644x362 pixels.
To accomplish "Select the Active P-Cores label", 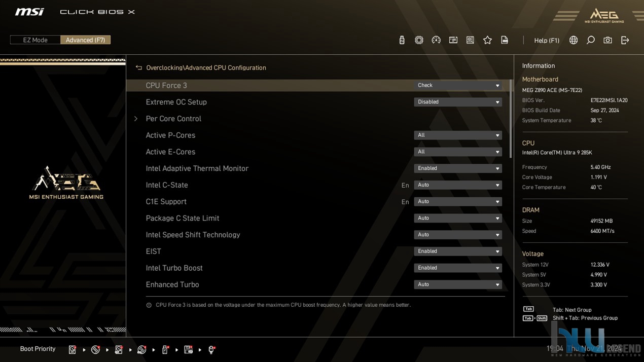I will tap(170, 135).
